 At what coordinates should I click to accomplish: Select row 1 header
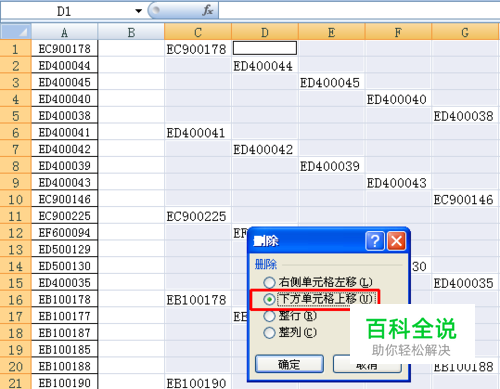pyautogui.click(x=15, y=49)
